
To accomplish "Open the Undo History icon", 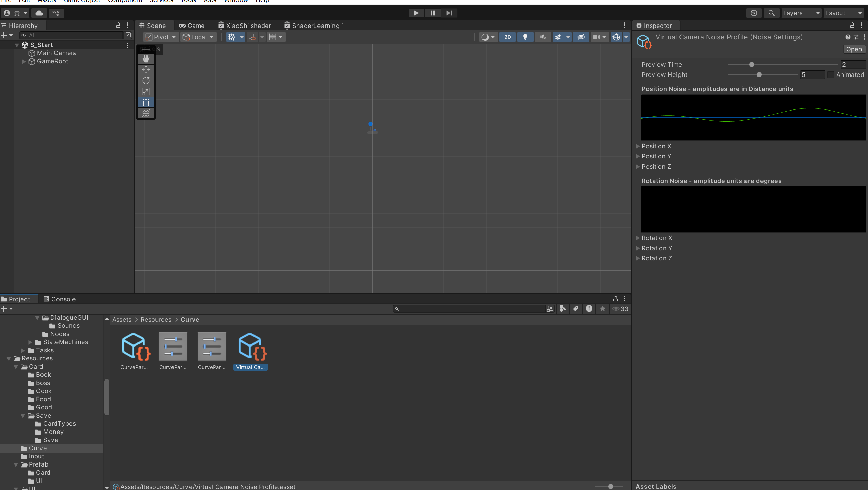I will coord(754,13).
